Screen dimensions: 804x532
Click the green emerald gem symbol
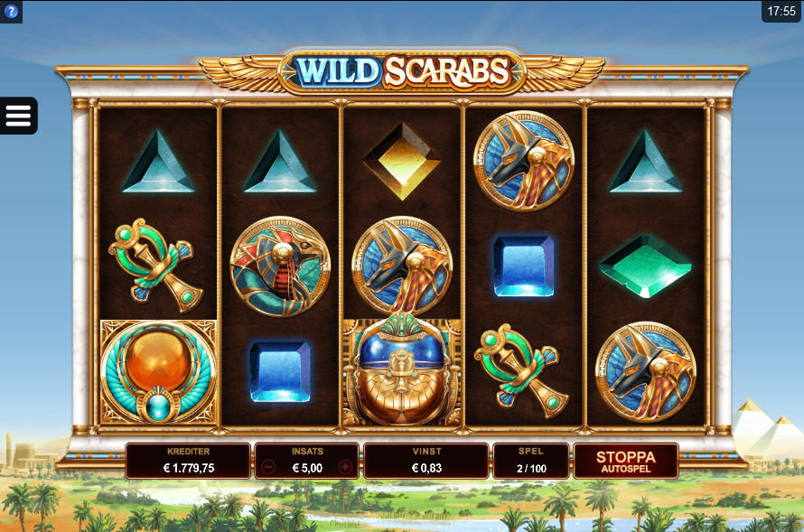pyautogui.click(x=645, y=266)
